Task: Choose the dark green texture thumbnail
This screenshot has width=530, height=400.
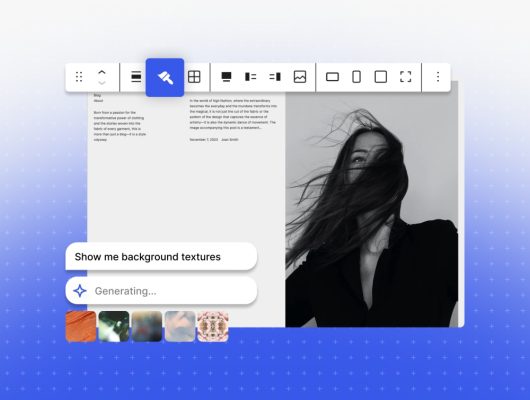Action: 114,326
